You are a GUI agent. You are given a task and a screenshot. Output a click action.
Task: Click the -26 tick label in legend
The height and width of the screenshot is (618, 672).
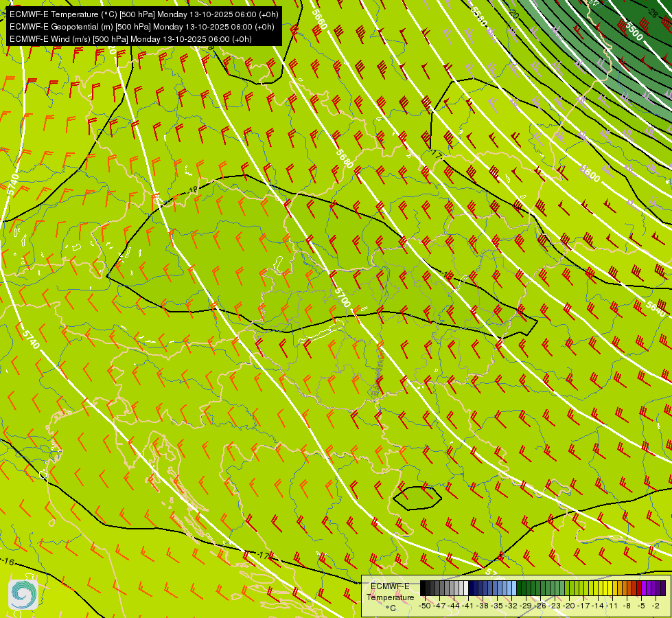(x=540, y=606)
